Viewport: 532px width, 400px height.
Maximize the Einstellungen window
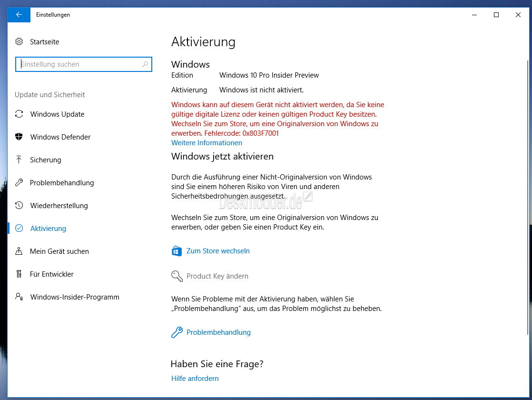point(496,15)
